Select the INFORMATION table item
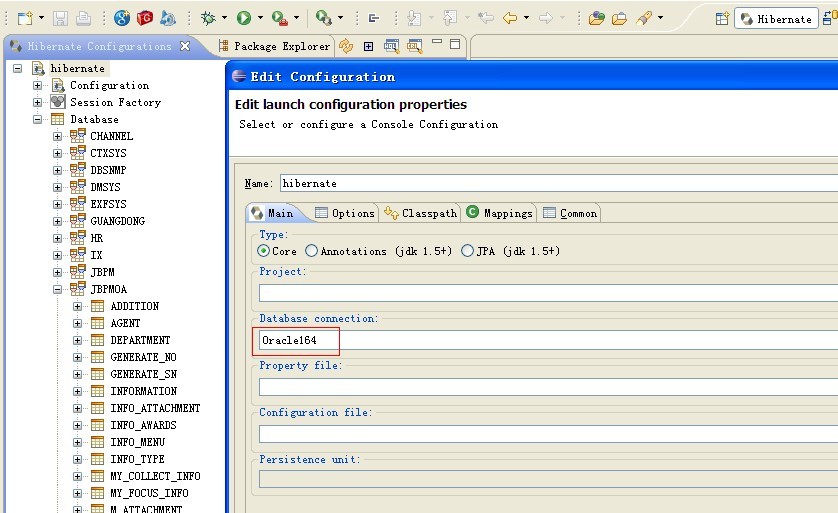Screen dimensions: 838x513 (x=143, y=391)
